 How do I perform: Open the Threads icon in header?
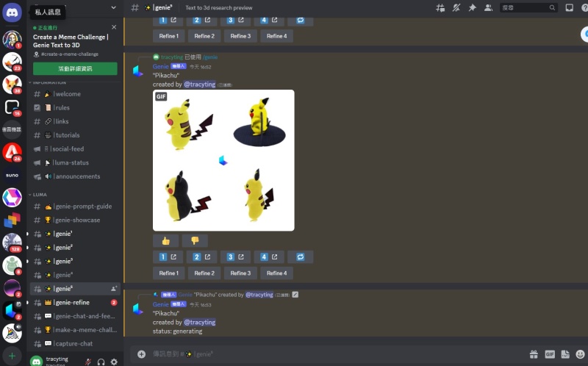point(440,8)
